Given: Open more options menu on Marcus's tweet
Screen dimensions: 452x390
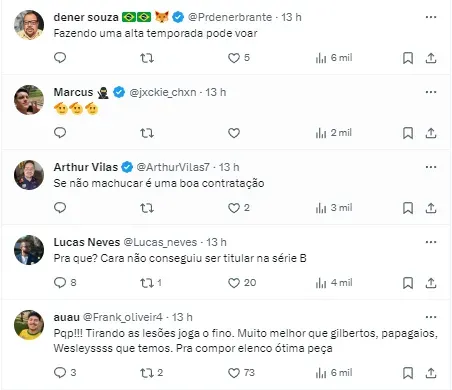Looking at the screenshot, I should pyautogui.click(x=431, y=92).
